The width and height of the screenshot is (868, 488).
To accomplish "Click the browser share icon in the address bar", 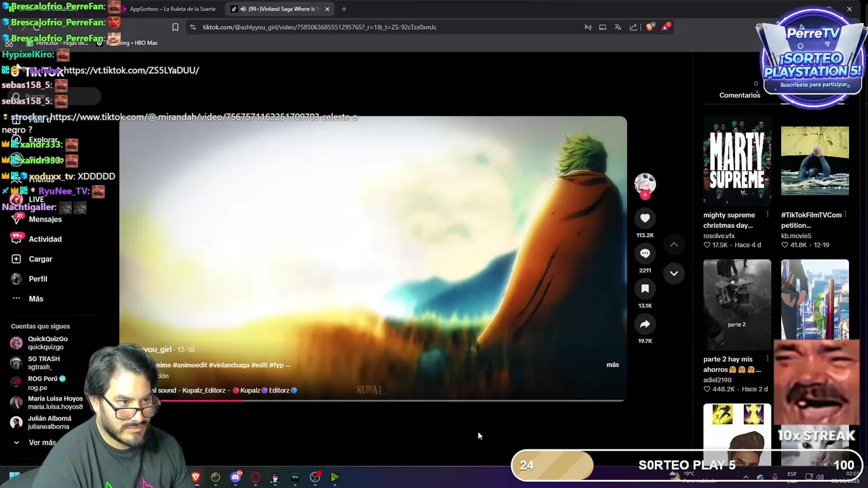I will [x=633, y=27].
